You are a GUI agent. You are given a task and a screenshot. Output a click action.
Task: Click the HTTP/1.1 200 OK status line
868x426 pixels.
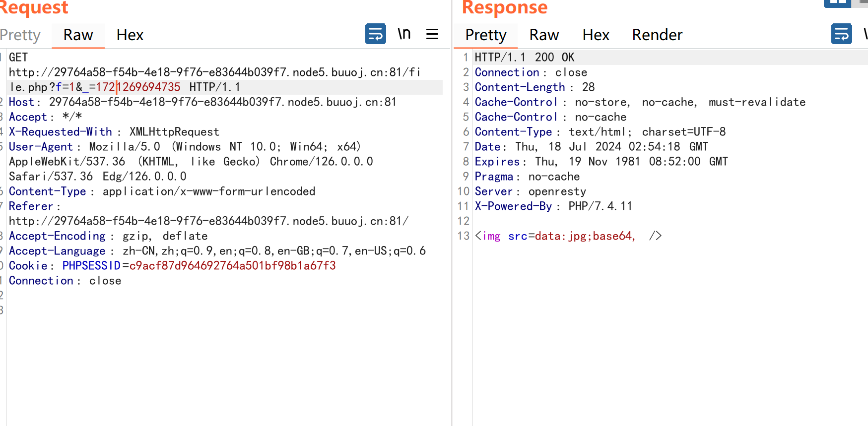click(525, 58)
